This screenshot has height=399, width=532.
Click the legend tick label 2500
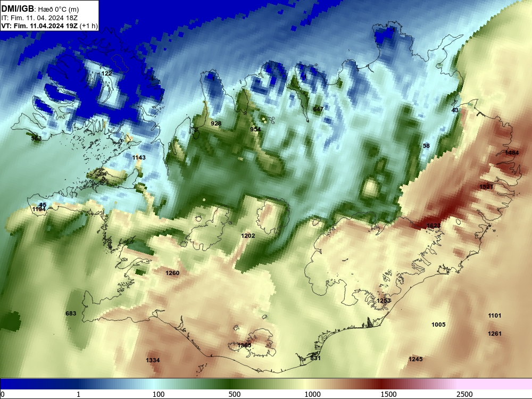coord(464,394)
